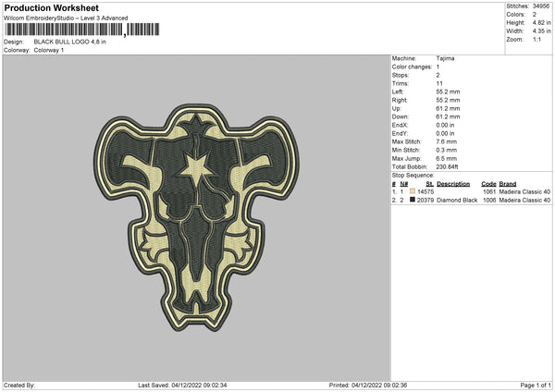Image resolution: width=555 pixels, height=392 pixels.
Task: Click the Colors value 2
Action: coord(535,15)
